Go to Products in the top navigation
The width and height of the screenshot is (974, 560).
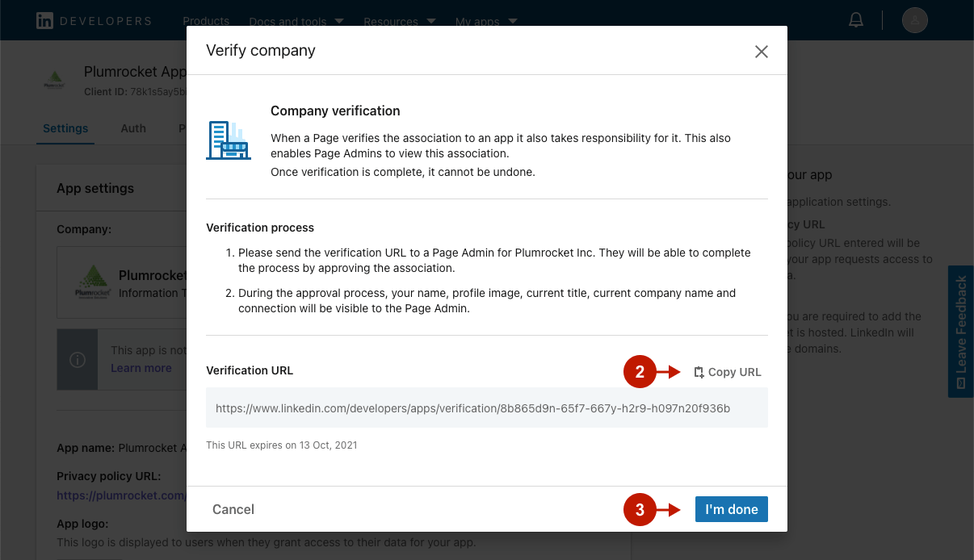click(206, 21)
